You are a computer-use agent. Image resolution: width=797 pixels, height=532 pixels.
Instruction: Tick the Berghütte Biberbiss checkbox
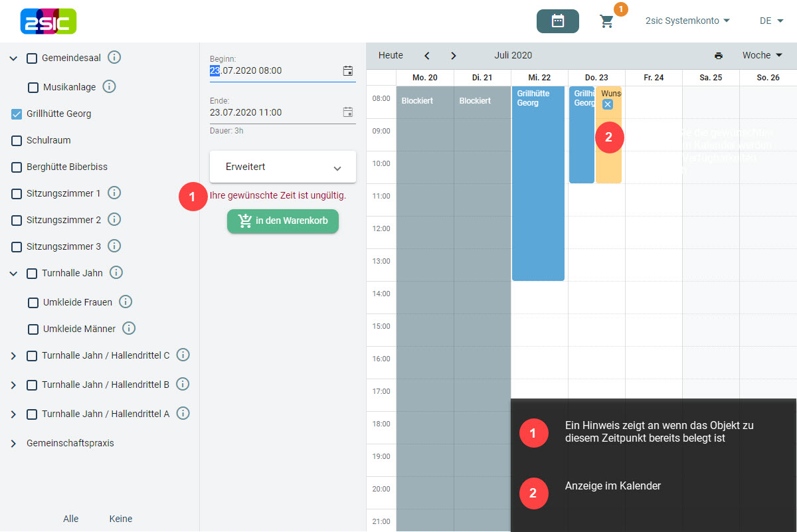pyautogui.click(x=17, y=167)
